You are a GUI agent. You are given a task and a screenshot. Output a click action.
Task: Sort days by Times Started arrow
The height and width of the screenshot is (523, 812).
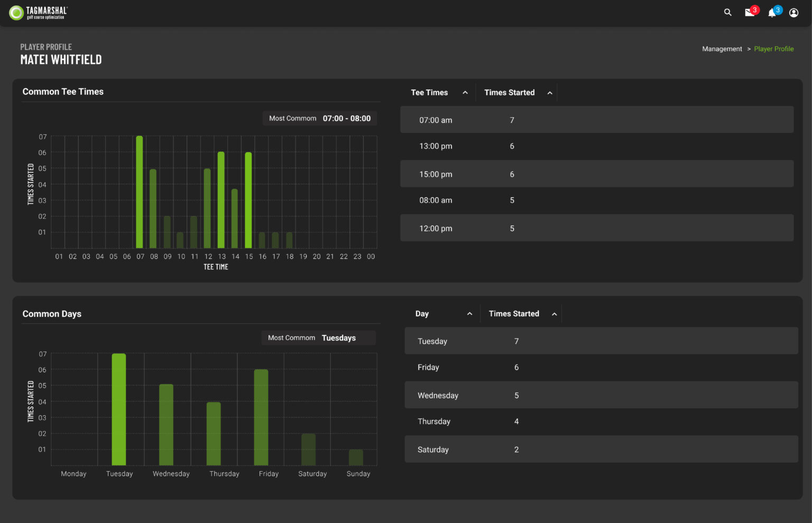[554, 314]
